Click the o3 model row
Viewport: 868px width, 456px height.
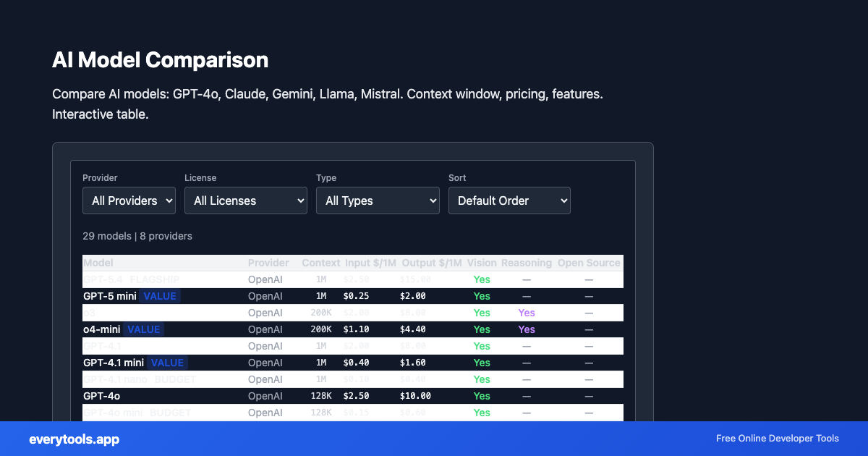tap(289, 313)
